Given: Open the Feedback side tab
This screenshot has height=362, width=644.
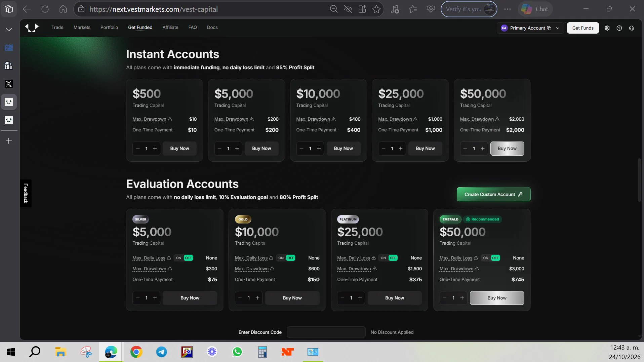Looking at the screenshot, I should coord(26,193).
